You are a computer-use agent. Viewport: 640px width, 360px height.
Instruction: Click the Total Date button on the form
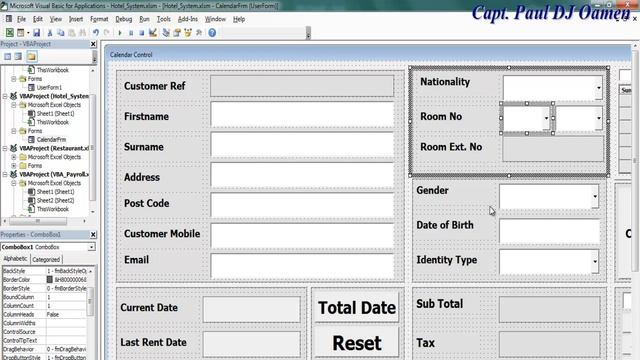click(357, 307)
